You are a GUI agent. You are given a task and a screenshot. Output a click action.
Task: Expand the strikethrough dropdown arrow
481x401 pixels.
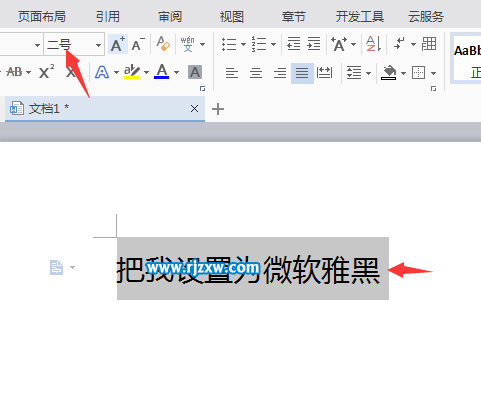[28, 72]
